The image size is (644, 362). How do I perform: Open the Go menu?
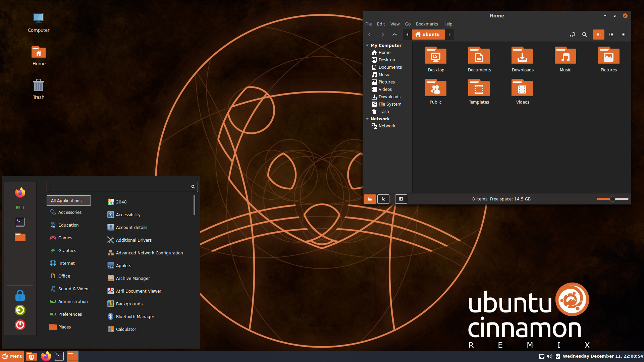(408, 24)
